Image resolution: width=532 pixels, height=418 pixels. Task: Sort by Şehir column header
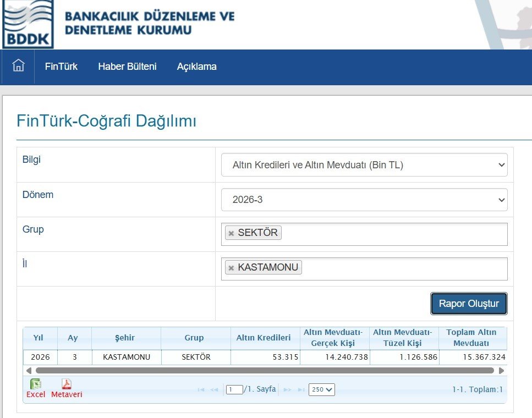point(125,338)
